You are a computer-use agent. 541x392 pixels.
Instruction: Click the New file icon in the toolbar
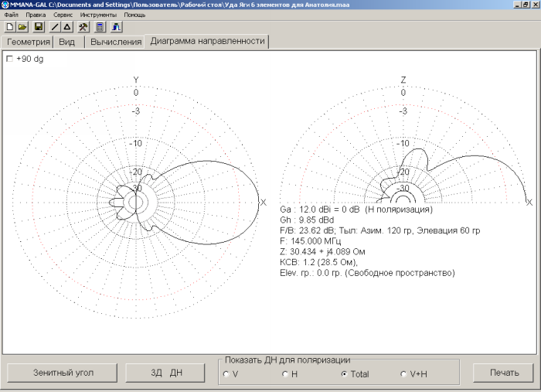(x=9, y=27)
